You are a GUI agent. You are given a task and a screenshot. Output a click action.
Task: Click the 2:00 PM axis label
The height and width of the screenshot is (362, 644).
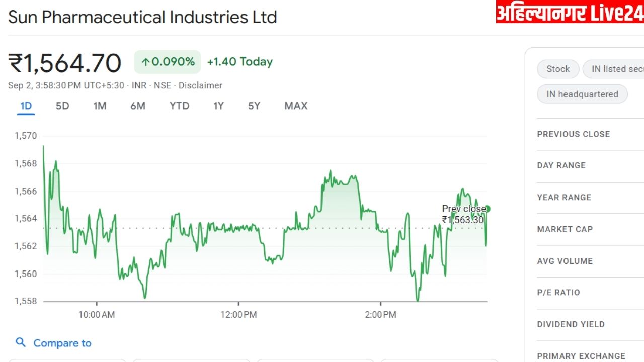tap(381, 315)
